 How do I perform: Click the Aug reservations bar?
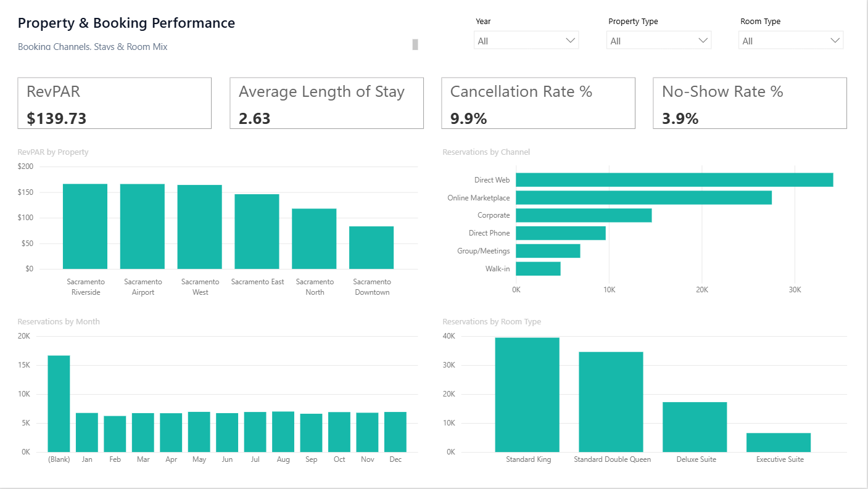(x=283, y=432)
